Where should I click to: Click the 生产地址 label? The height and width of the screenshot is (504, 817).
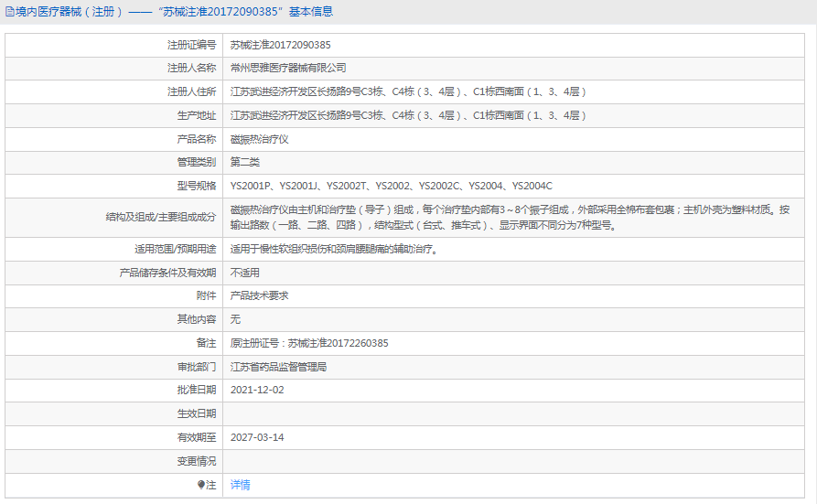tap(196, 115)
